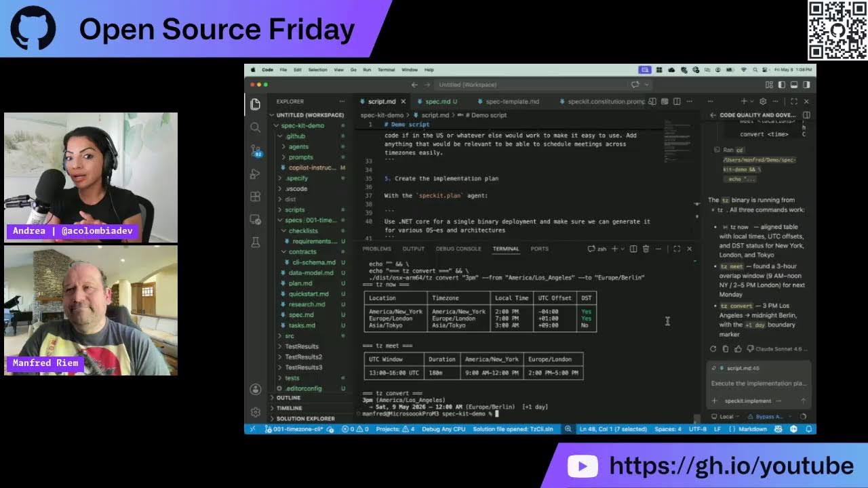Switch to the spec-template.md tab
This screenshot has height=488, width=868.
click(x=511, y=102)
